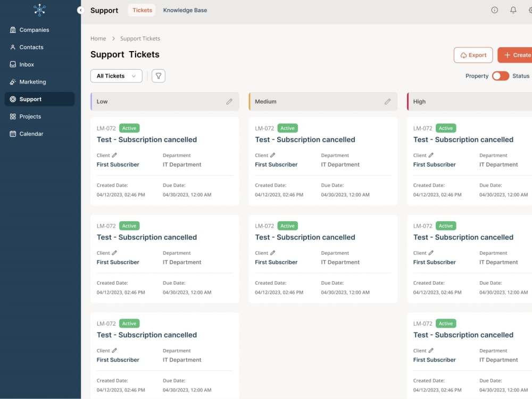Edit client on third Low column card
The width and height of the screenshot is (532, 399).
(115, 351)
